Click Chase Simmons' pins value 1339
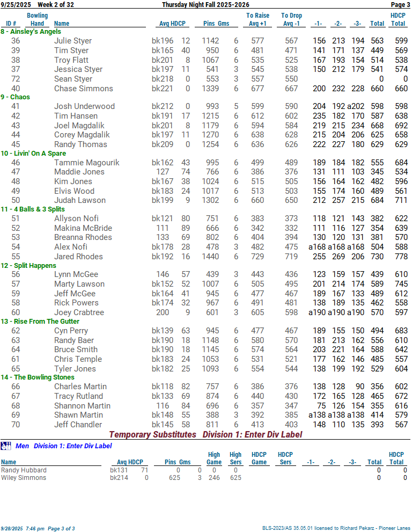The width and height of the screenshot is (412, 532). 211,89
